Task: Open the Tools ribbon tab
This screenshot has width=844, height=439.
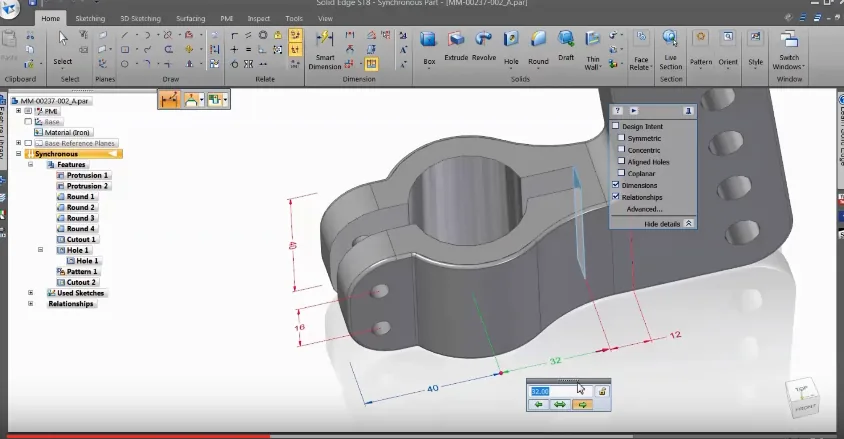Action: 294,18
